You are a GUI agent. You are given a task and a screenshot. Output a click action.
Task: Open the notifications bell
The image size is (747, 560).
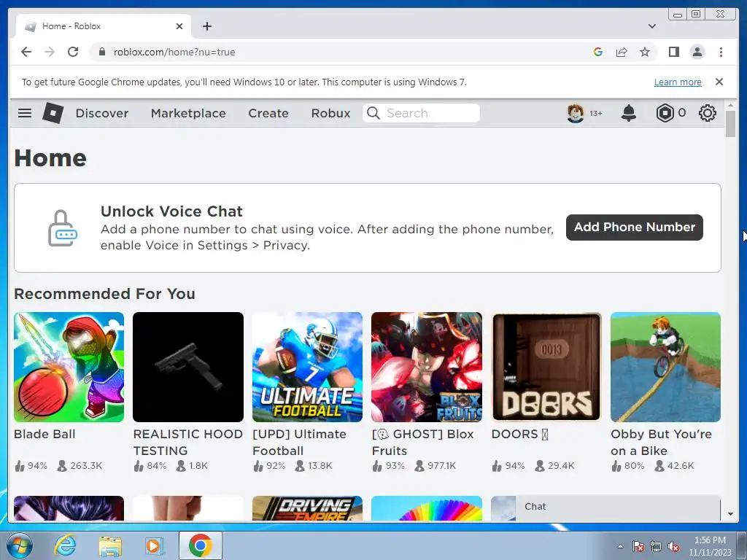tap(628, 113)
